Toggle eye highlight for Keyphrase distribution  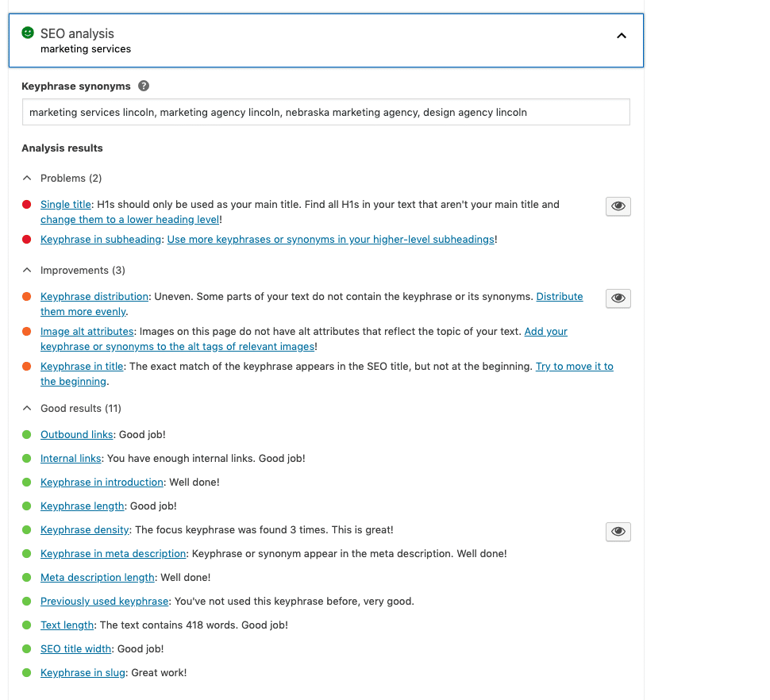pyautogui.click(x=618, y=298)
